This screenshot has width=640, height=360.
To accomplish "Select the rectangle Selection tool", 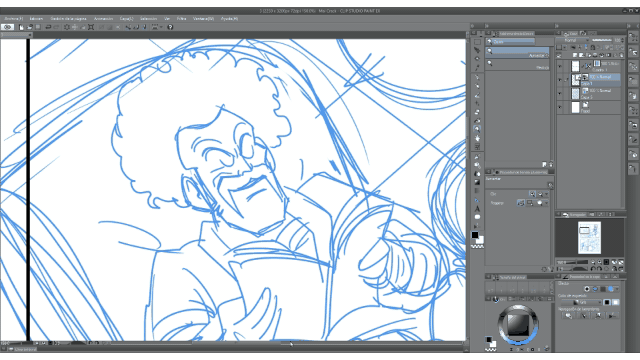I will 477,42.
